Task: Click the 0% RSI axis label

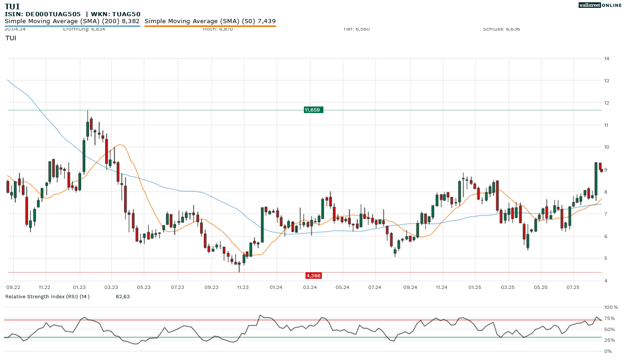Action: (608, 351)
